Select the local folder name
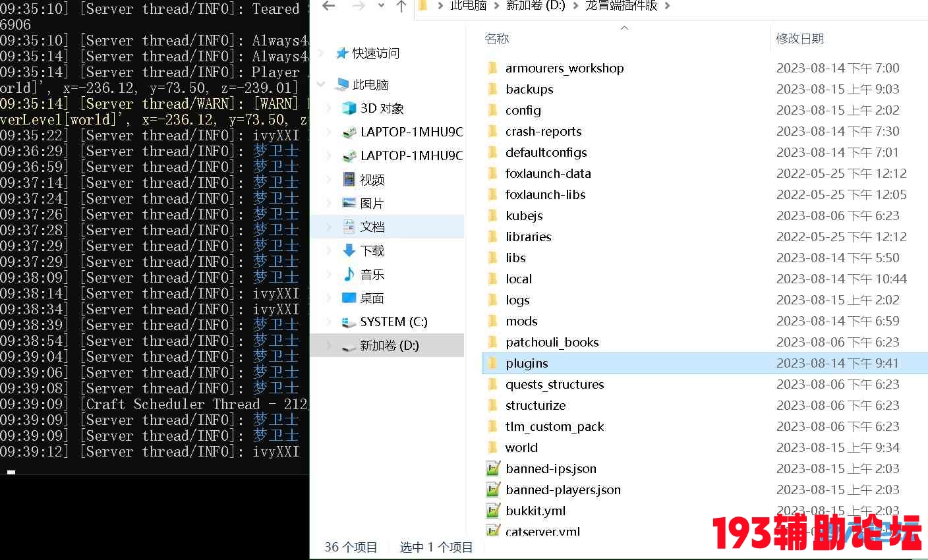 519,279
